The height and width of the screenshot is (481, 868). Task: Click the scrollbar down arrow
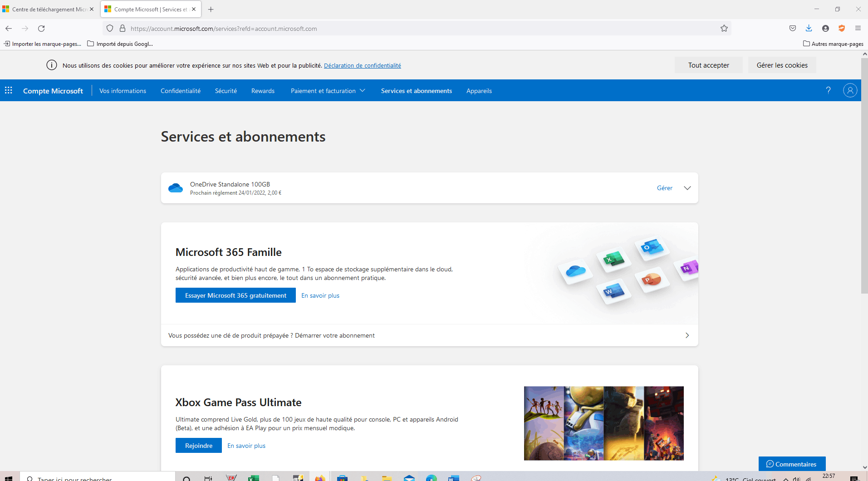[864, 467]
